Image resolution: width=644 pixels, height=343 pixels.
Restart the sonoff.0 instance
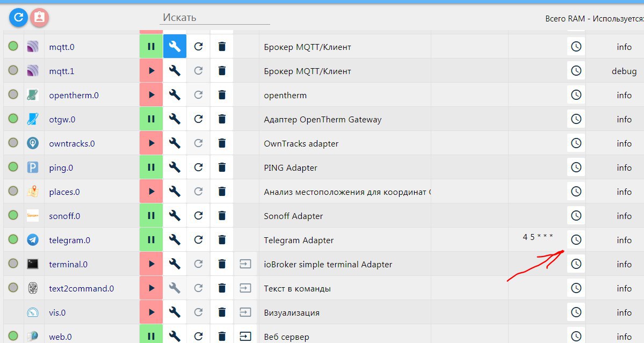(x=198, y=215)
